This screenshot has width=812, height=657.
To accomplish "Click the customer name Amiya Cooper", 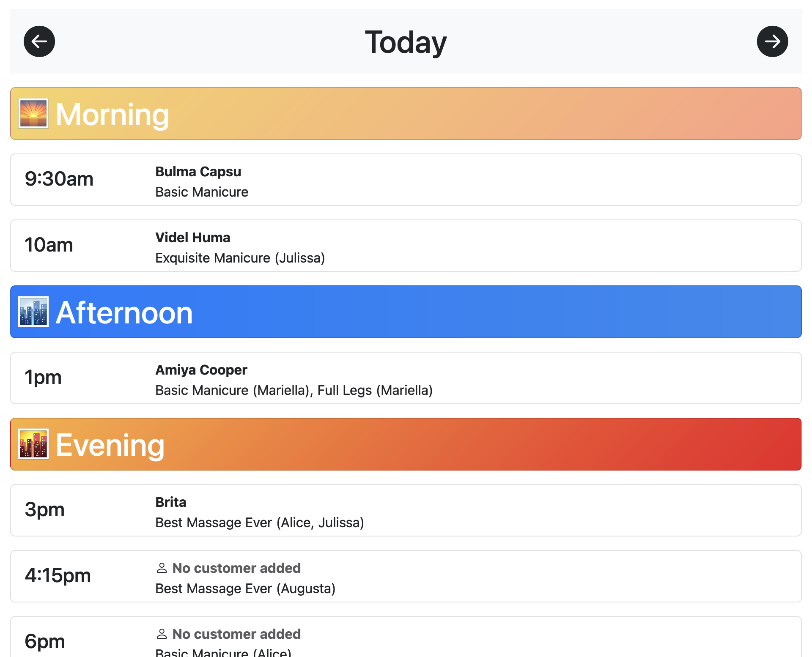I will (201, 370).
